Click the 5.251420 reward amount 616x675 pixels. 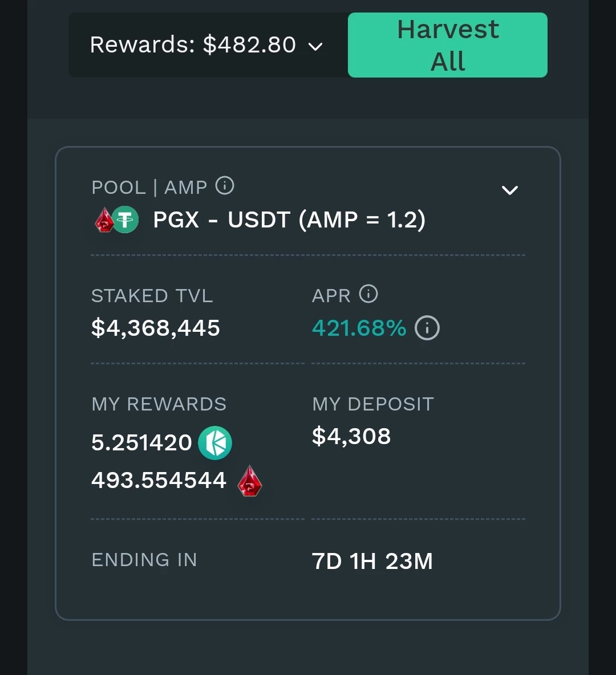[141, 442]
